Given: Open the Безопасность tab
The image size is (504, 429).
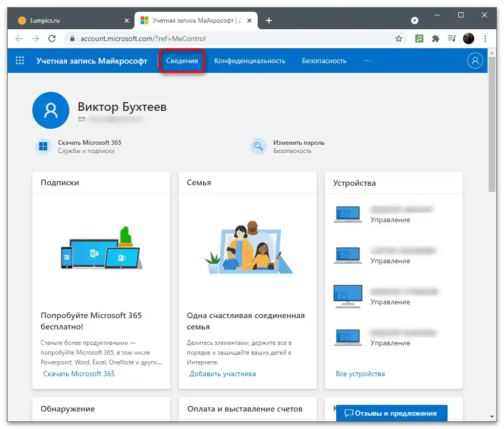Looking at the screenshot, I should [324, 61].
